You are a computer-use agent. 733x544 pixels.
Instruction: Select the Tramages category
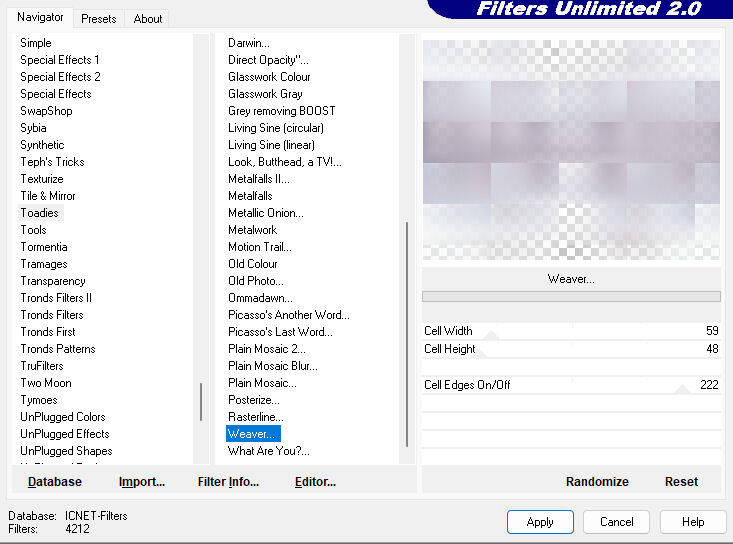[x=43, y=264]
